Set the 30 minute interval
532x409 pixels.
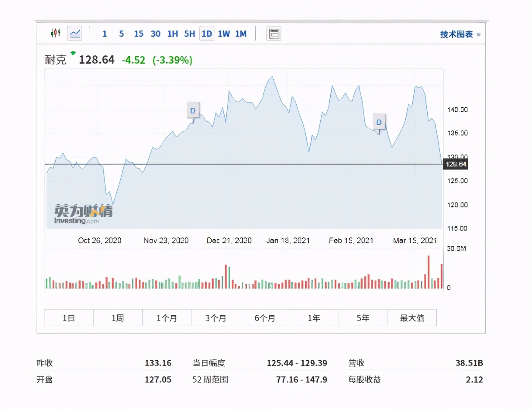[x=156, y=34]
